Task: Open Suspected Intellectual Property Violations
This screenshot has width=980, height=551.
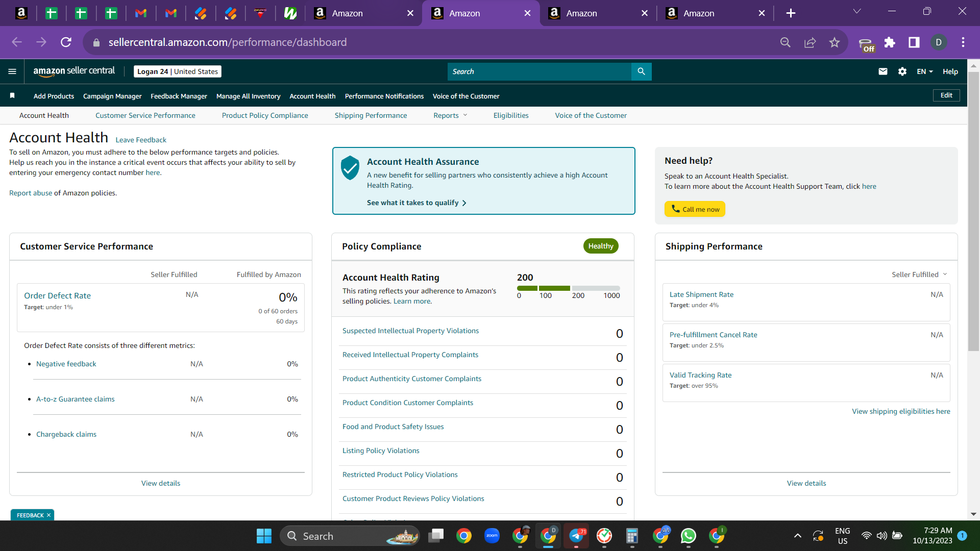Action: (410, 331)
